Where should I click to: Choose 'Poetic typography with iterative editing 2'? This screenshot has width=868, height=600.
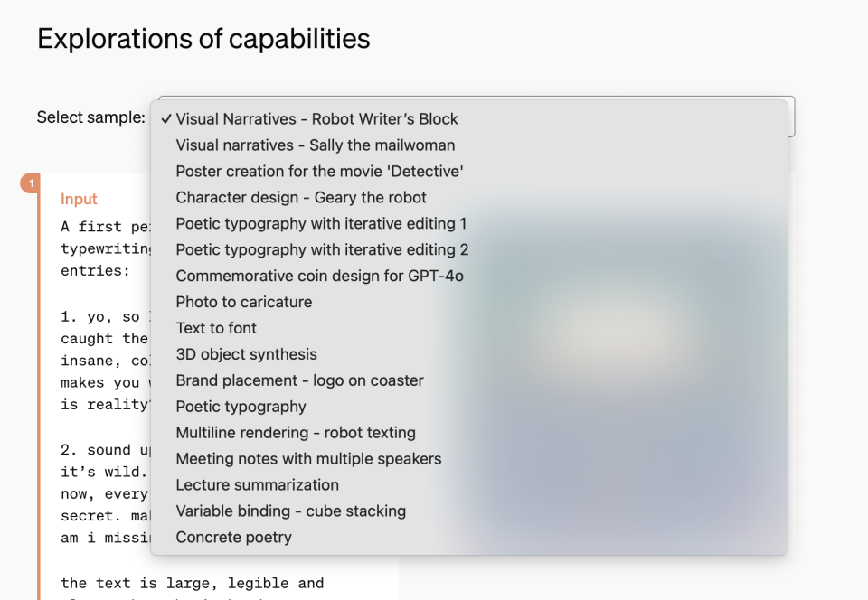point(322,250)
